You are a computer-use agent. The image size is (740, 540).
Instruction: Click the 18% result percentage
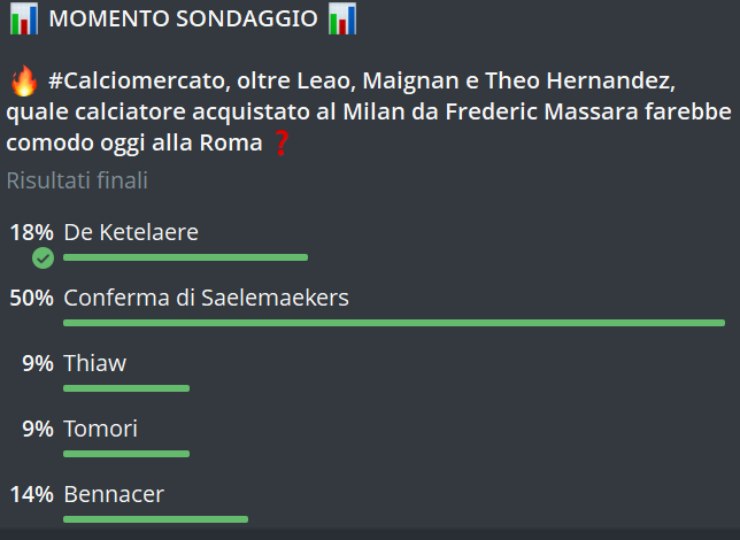pos(31,233)
